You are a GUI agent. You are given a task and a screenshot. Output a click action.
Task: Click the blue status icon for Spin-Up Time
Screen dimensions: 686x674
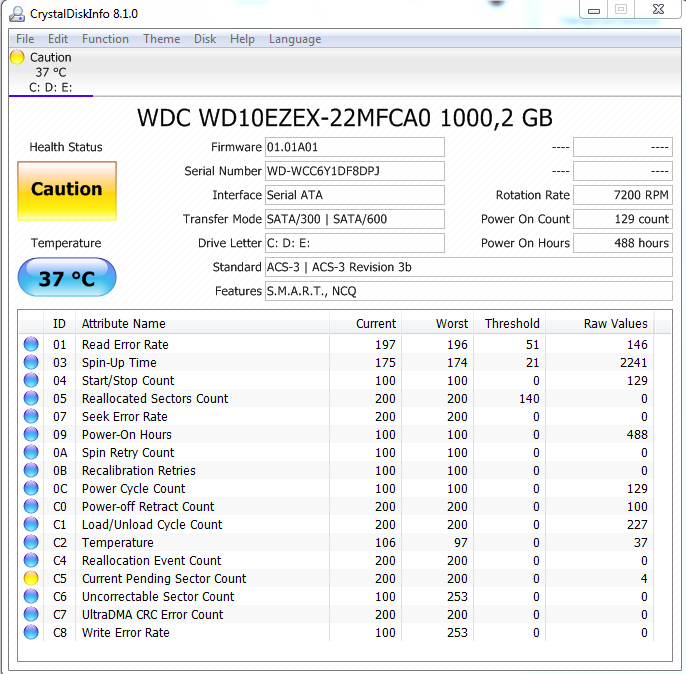pyautogui.click(x=31, y=362)
